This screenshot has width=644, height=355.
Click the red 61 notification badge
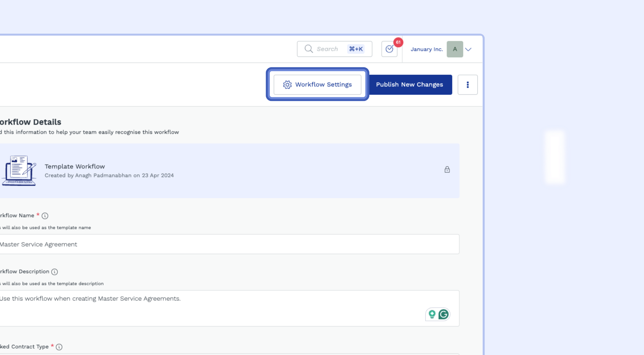(398, 42)
